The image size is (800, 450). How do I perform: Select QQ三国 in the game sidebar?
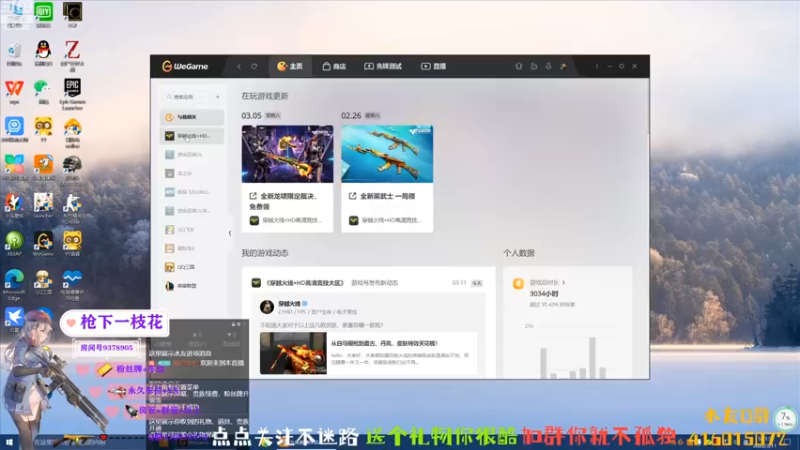pos(192,267)
